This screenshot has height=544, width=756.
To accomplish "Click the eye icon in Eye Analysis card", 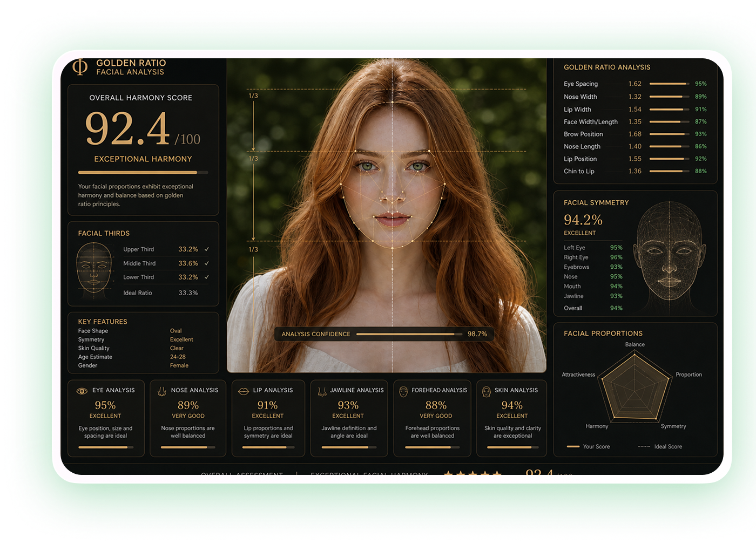I will [82, 391].
